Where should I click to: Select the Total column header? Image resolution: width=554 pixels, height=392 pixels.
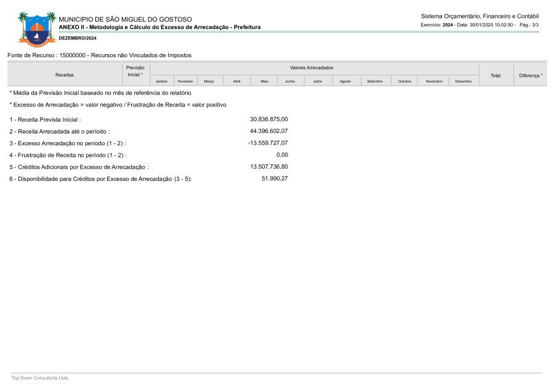click(496, 75)
